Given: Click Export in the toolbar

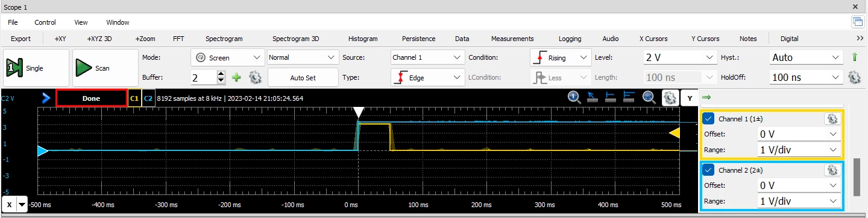Looking at the screenshot, I should [x=20, y=39].
